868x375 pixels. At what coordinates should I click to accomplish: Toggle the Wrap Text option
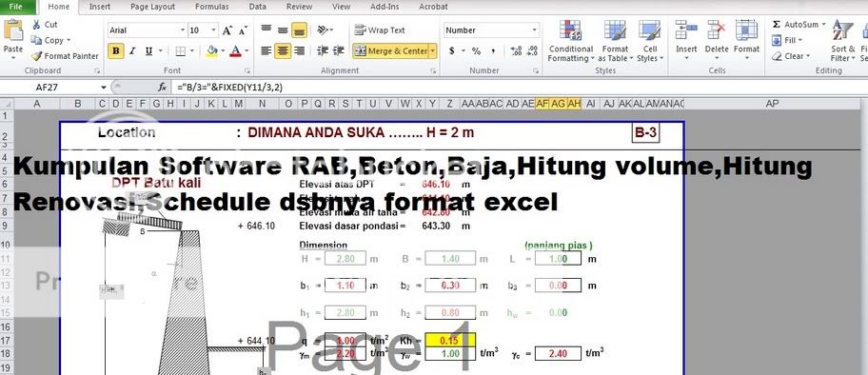click(380, 30)
